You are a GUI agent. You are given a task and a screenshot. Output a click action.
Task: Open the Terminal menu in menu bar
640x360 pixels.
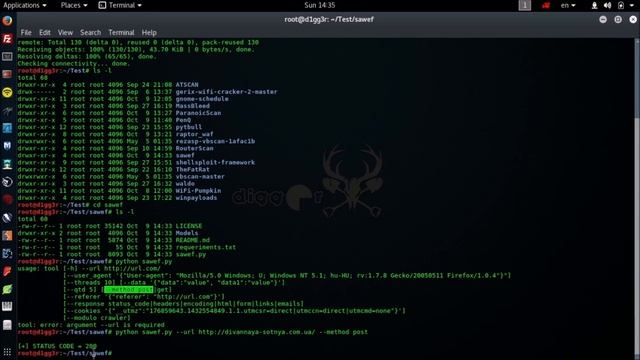click(121, 33)
